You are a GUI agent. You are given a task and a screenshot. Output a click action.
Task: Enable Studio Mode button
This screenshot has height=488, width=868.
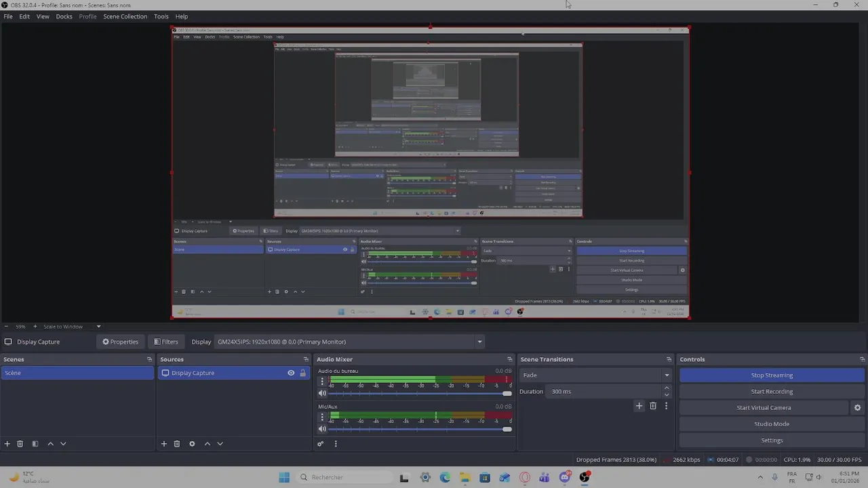point(772,424)
